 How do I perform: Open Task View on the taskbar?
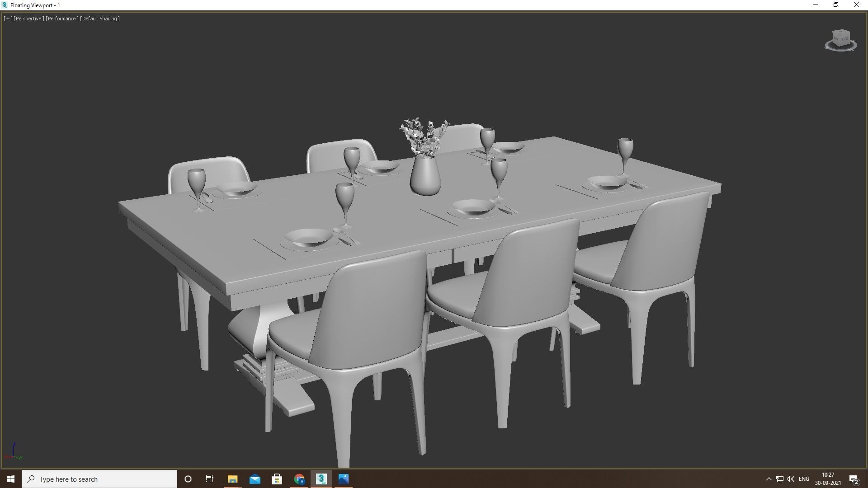[210, 479]
